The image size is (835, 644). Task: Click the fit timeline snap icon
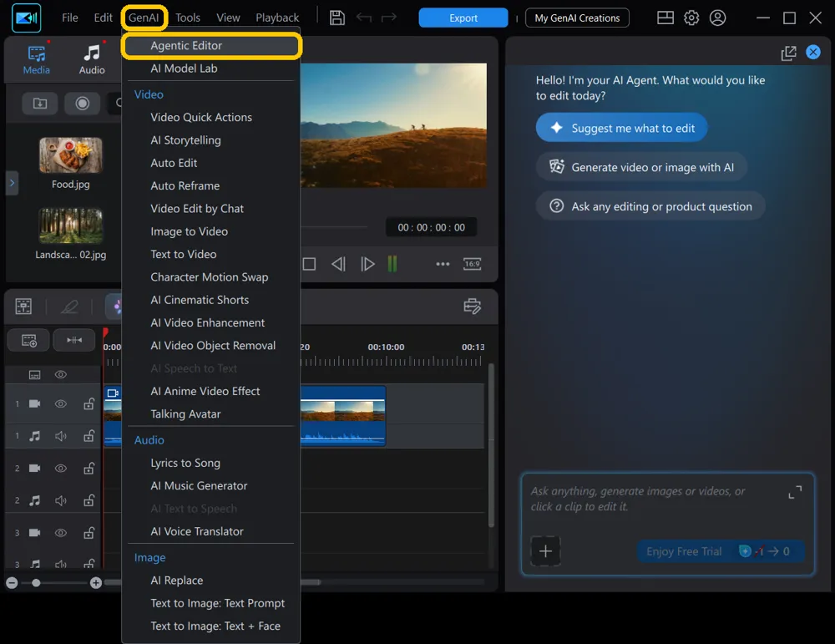pyautogui.click(x=74, y=340)
